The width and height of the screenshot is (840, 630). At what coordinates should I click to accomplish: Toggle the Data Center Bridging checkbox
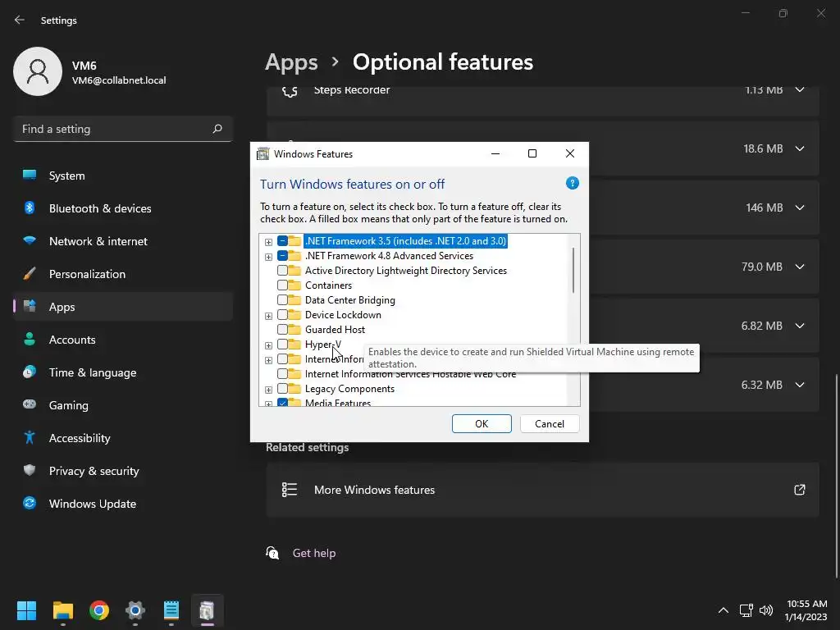click(x=282, y=300)
